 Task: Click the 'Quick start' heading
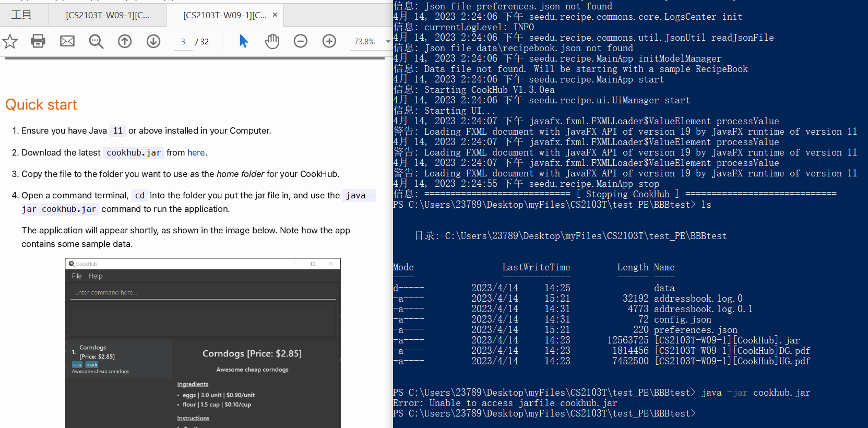tap(41, 105)
